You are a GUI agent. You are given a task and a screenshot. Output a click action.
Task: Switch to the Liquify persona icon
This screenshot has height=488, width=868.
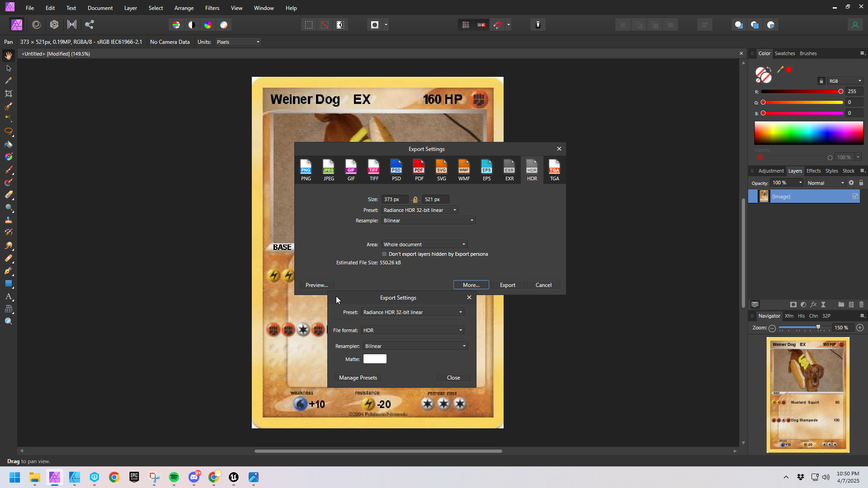click(x=37, y=25)
